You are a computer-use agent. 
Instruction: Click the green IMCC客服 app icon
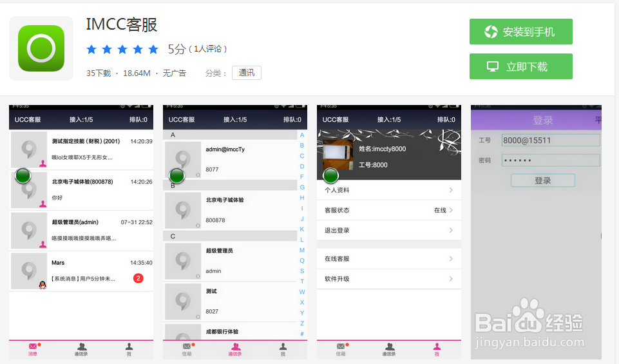tap(41, 48)
